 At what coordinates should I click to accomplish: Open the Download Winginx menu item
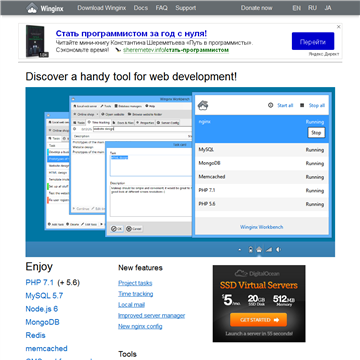pos(102,8)
